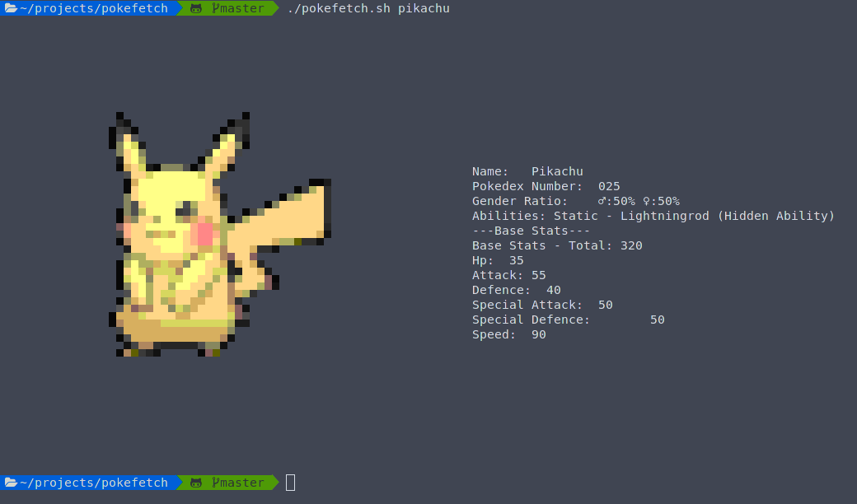Click the Special Defence value 50
This screenshot has height=504, width=857.
click(x=657, y=320)
